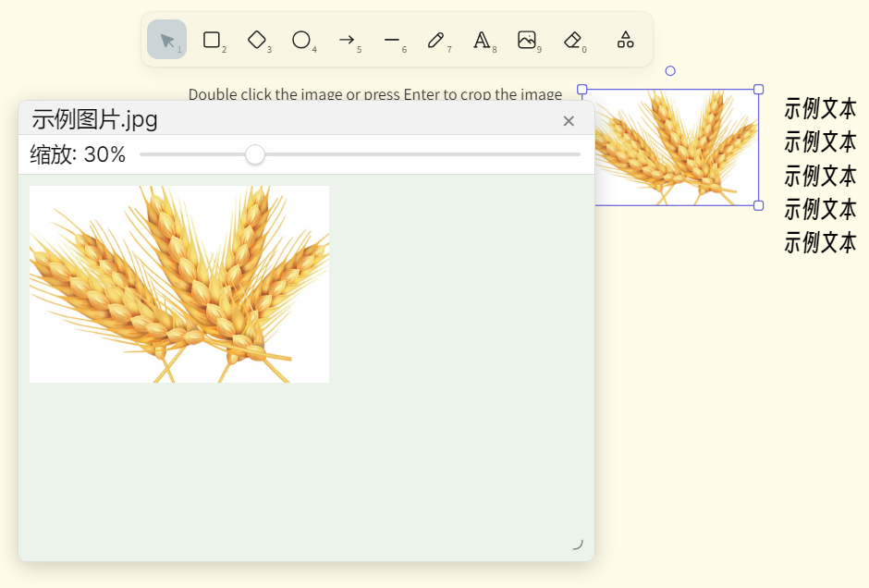
Task: Select the Line tool
Action: tap(392, 40)
